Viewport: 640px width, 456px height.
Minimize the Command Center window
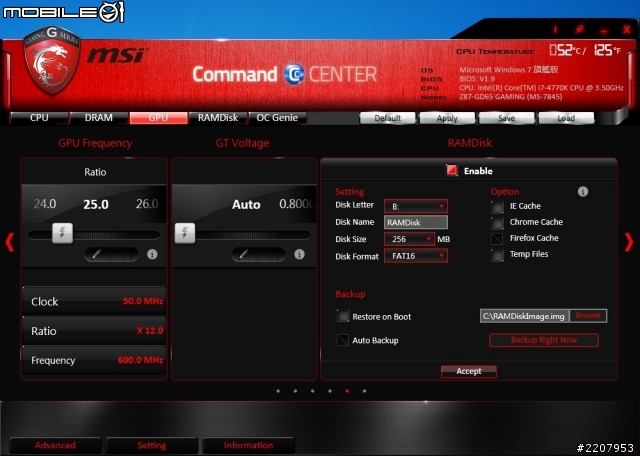point(604,30)
